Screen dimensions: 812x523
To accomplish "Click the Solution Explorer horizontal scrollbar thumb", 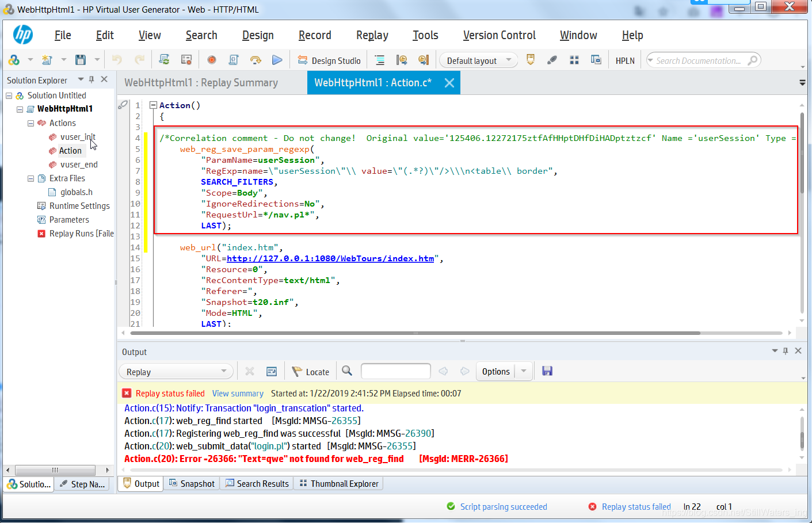I will [55, 470].
